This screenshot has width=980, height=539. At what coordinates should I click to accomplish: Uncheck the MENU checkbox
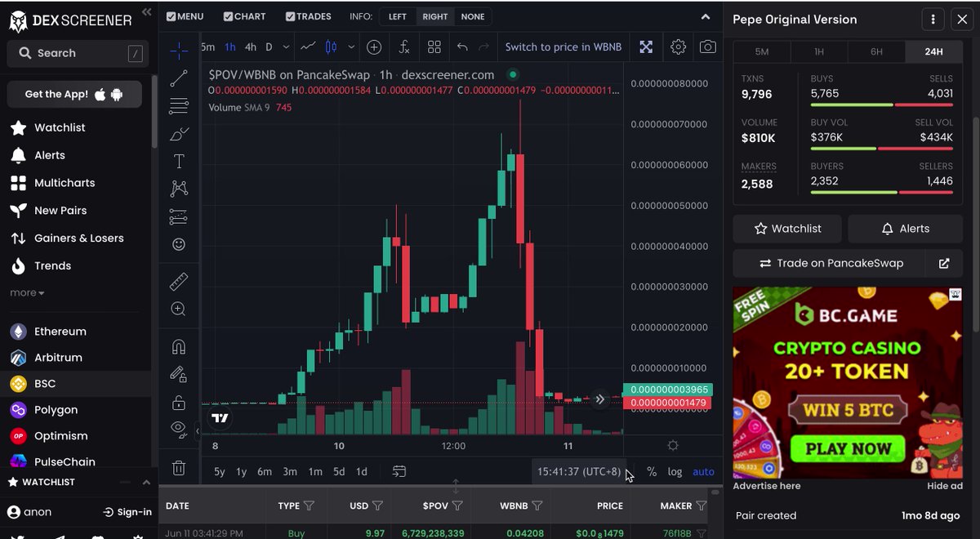170,16
